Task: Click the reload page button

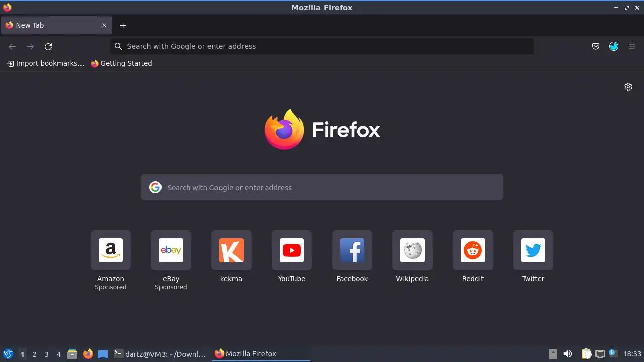Action: pyautogui.click(x=48, y=46)
